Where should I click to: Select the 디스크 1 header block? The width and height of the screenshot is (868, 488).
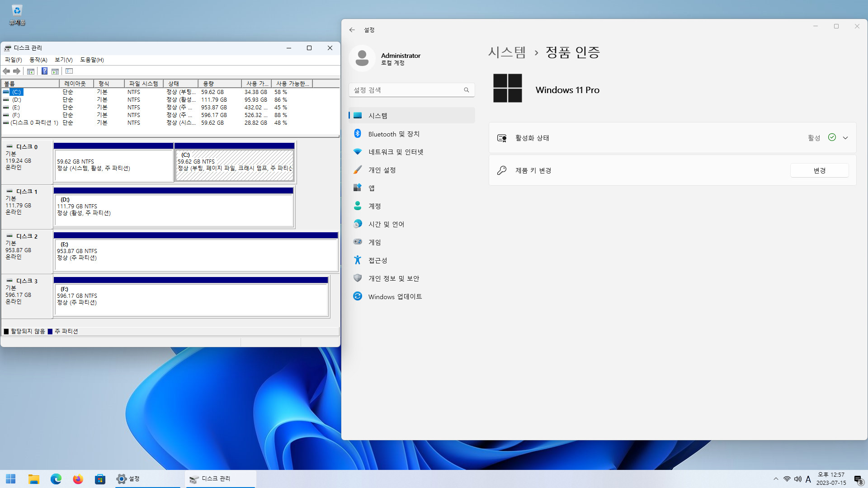pos(27,206)
